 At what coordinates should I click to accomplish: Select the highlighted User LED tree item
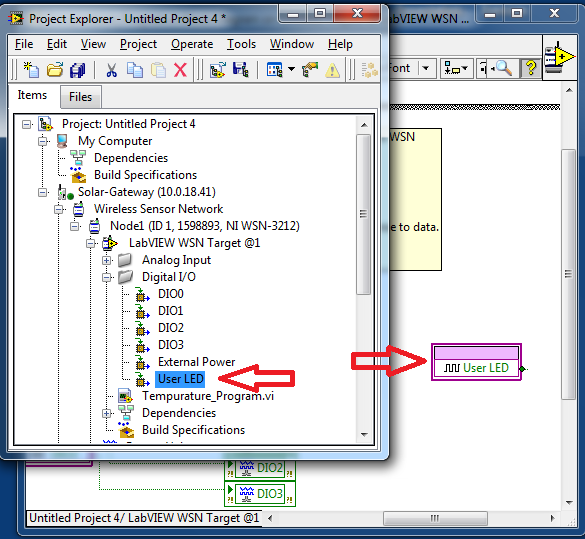coord(181,379)
